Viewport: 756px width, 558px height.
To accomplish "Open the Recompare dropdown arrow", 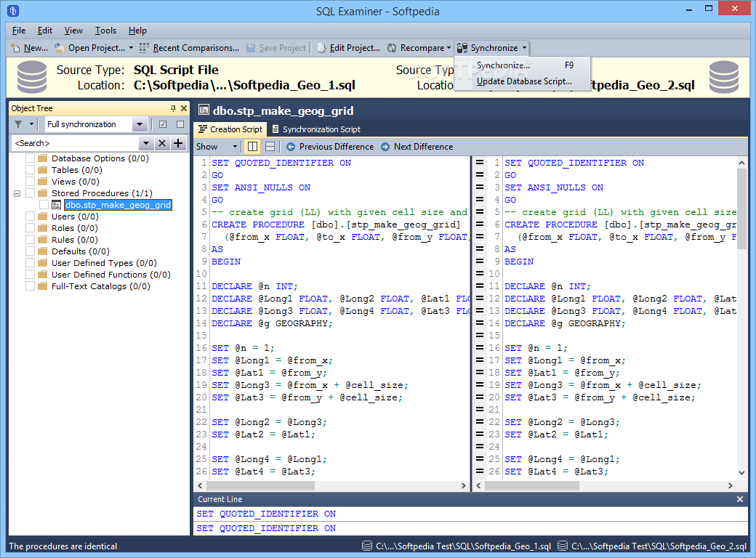I will 449,48.
